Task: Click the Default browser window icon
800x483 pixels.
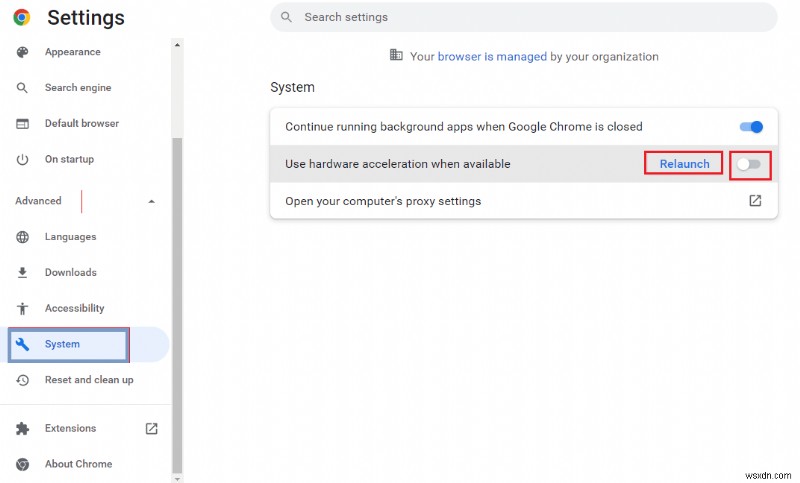Action: (22, 123)
